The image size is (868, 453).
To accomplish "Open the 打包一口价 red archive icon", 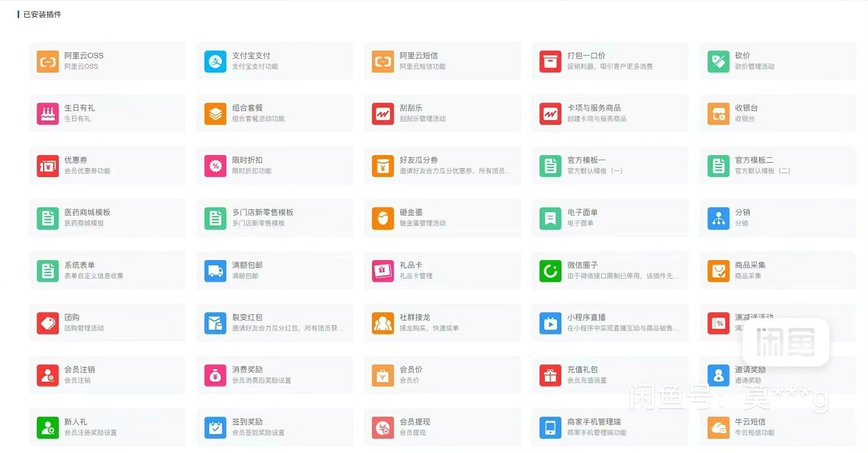I will pos(550,62).
